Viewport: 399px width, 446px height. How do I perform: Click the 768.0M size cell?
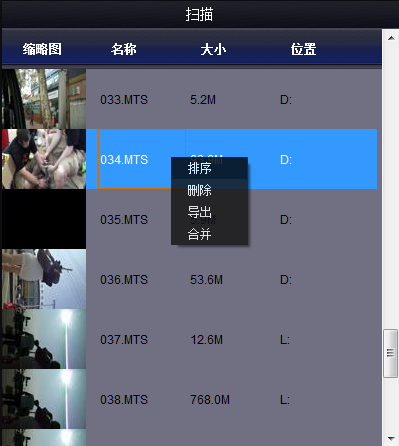pyautogui.click(x=210, y=400)
